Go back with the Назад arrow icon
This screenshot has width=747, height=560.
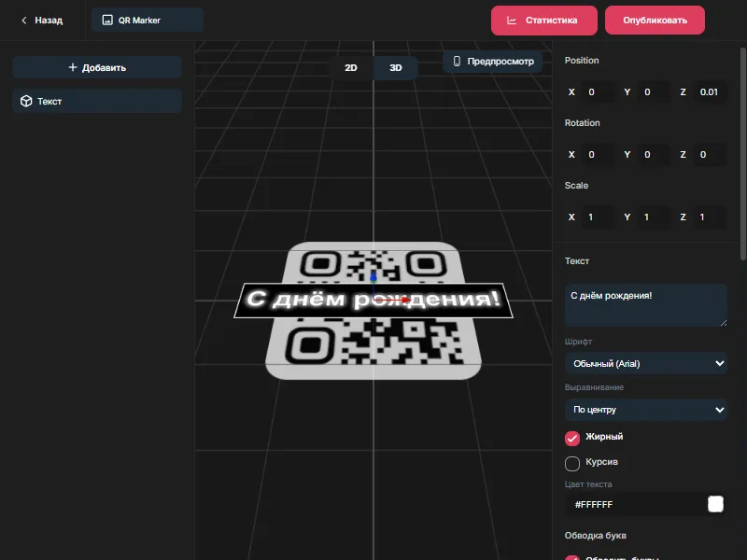pyautogui.click(x=24, y=21)
